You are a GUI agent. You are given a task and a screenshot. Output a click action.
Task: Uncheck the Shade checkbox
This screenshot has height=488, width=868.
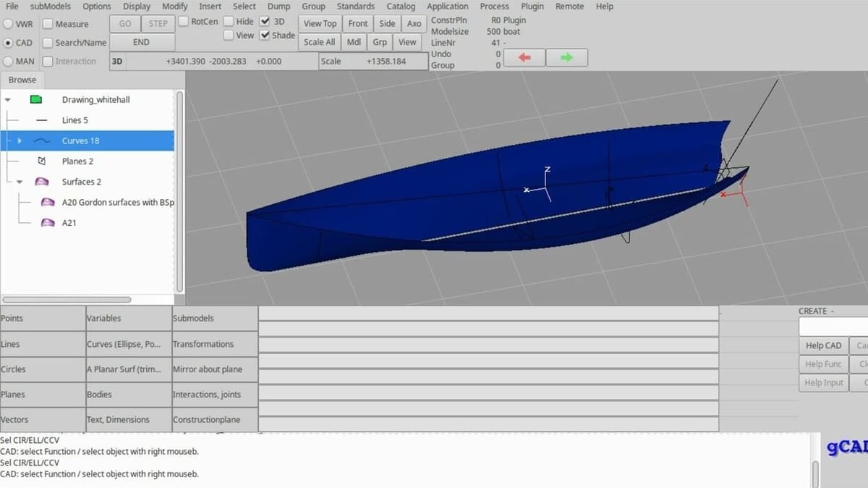tap(265, 35)
